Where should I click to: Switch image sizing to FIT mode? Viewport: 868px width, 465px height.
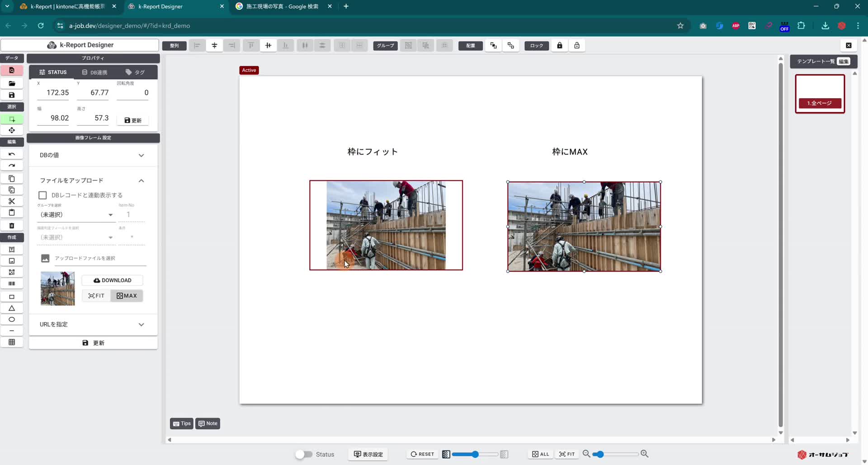[x=96, y=295]
